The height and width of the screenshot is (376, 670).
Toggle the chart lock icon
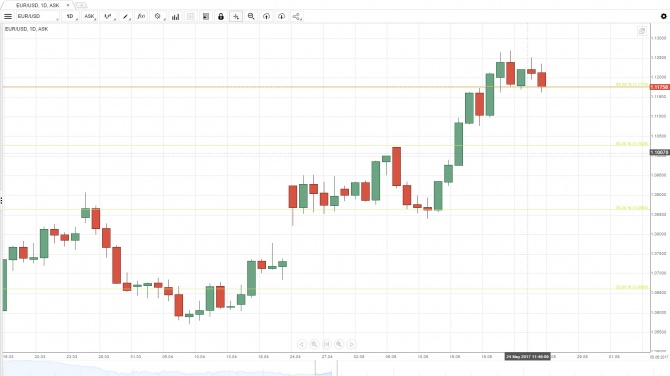220,16
